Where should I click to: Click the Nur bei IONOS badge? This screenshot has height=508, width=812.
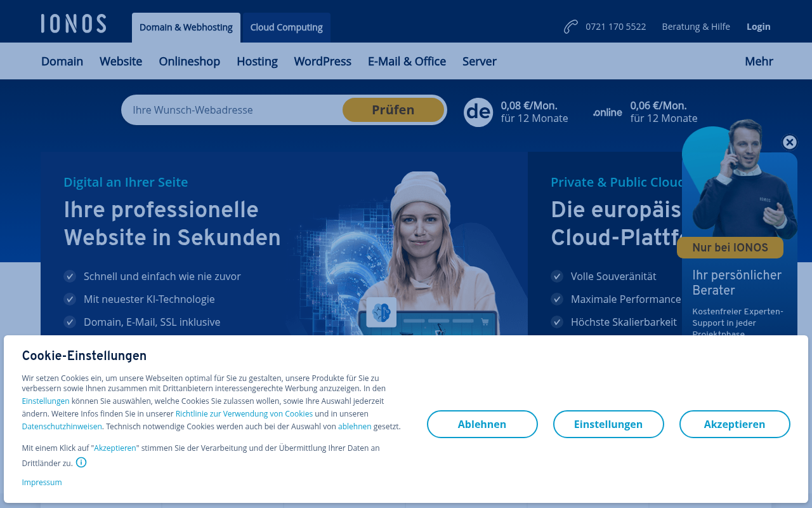tap(730, 248)
